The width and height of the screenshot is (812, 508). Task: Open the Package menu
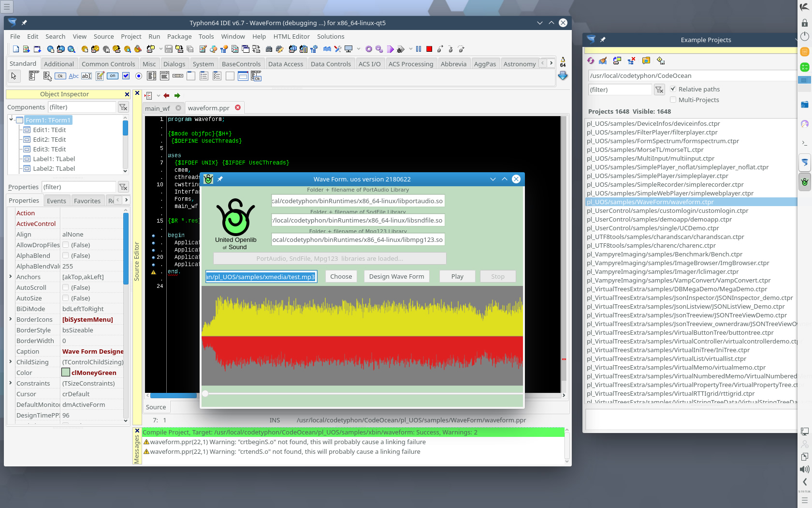click(179, 36)
